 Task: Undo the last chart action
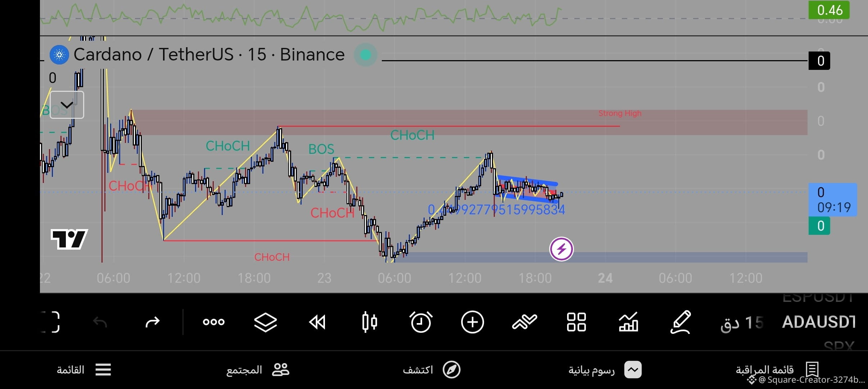tap(100, 322)
